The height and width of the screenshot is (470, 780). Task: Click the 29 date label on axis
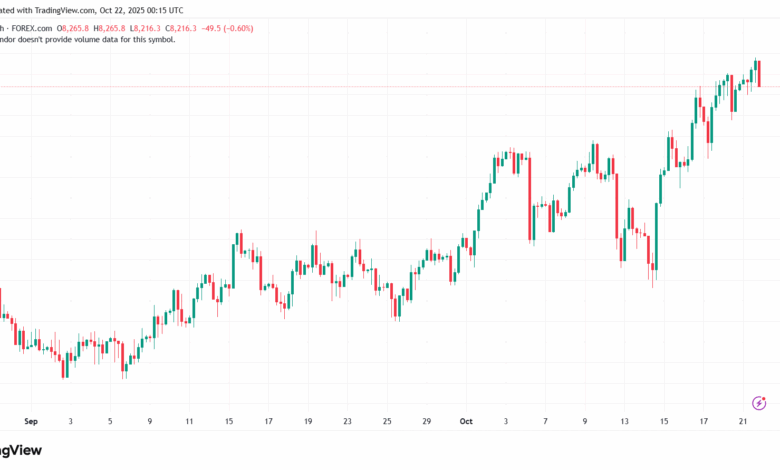pos(426,421)
